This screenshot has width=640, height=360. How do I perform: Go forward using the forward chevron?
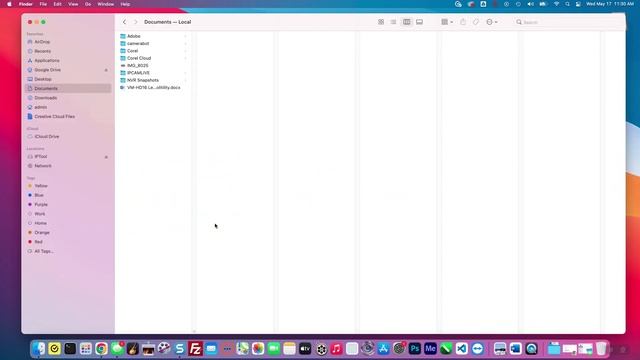coord(136,22)
